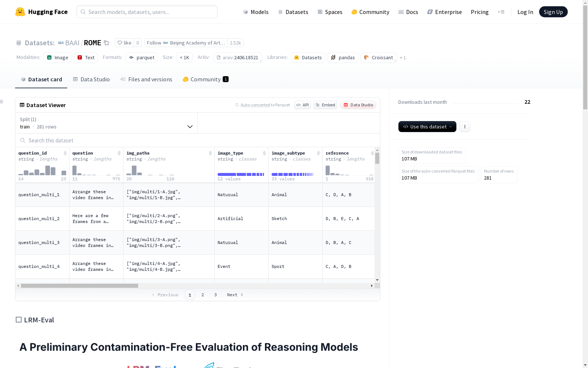Click the question_id lengths histogram
This screenshot has height=368, width=588.
click(42, 170)
